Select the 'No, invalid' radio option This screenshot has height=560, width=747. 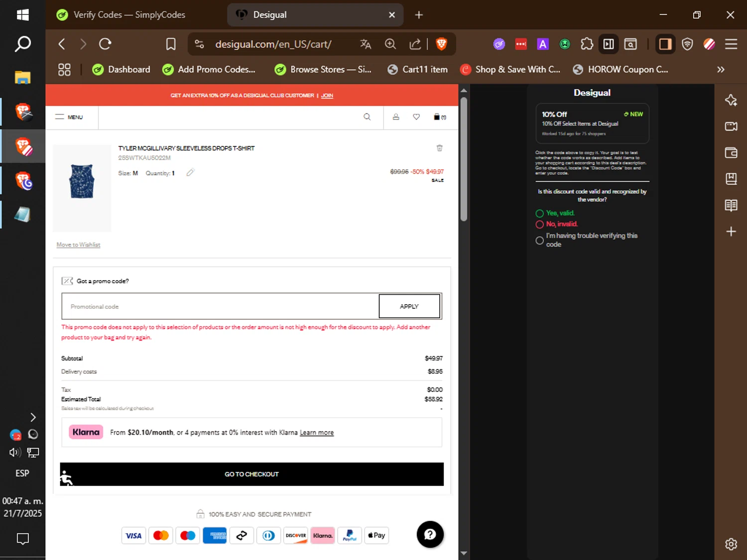539,224
